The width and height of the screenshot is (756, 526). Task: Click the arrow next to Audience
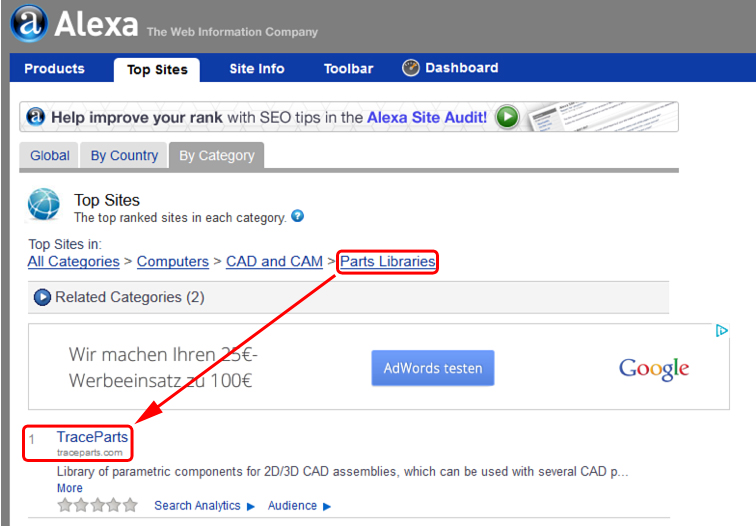(327, 506)
